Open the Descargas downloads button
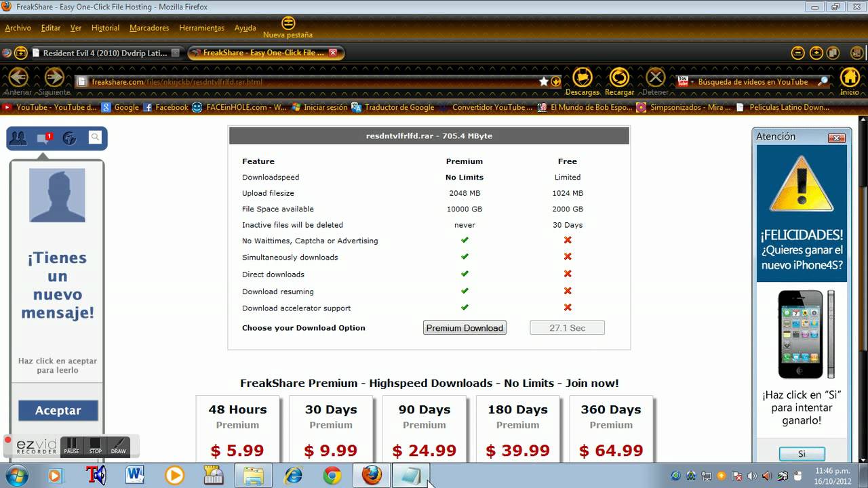This screenshot has width=868, height=488. (582, 81)
